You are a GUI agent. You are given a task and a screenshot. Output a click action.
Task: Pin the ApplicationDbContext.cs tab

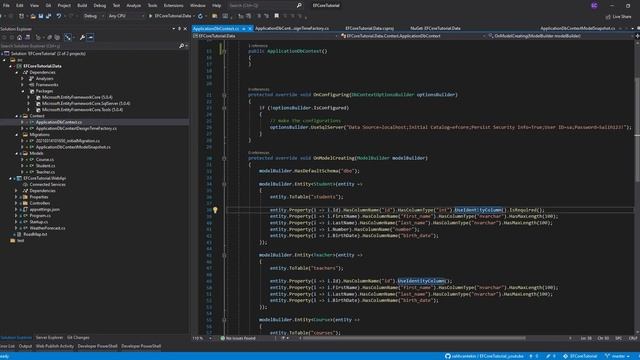coord(244,29)
